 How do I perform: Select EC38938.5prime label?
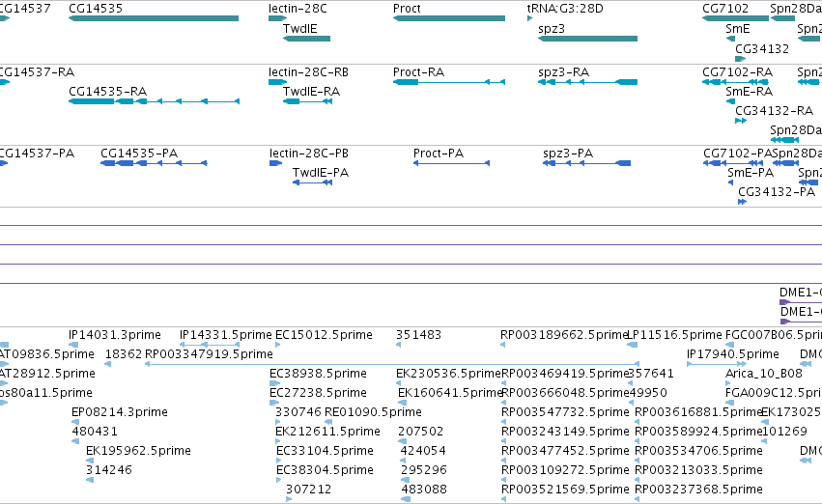tap(318, 374)
